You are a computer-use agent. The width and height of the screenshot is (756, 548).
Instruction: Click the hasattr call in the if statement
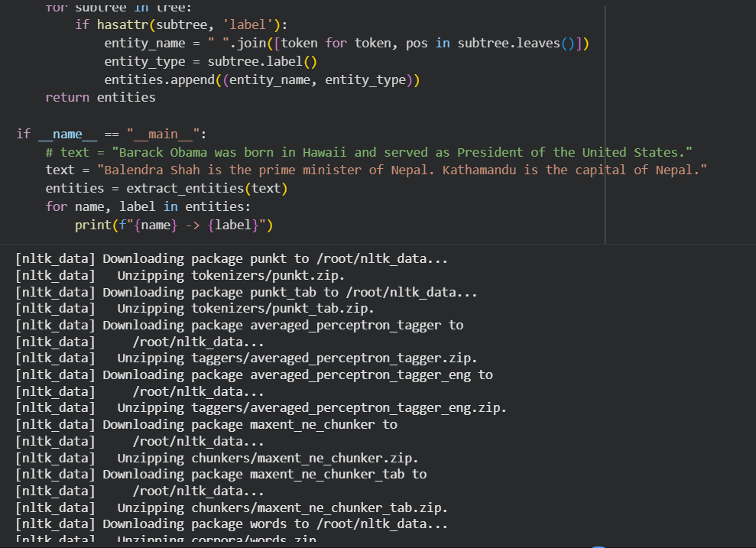pos(192,25)
